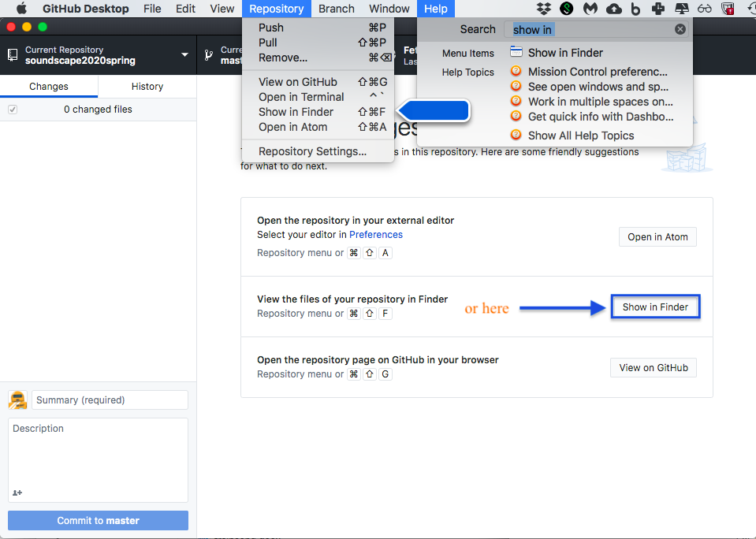The width and height of the screenshot is (756, 539).
Task: Click the branch icon in the toolbar
Action: pyautogui.click(x=208, y=55)
